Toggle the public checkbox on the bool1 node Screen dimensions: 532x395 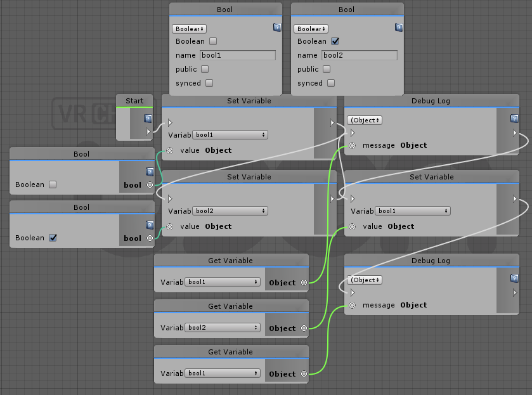(x=204, y=69)
